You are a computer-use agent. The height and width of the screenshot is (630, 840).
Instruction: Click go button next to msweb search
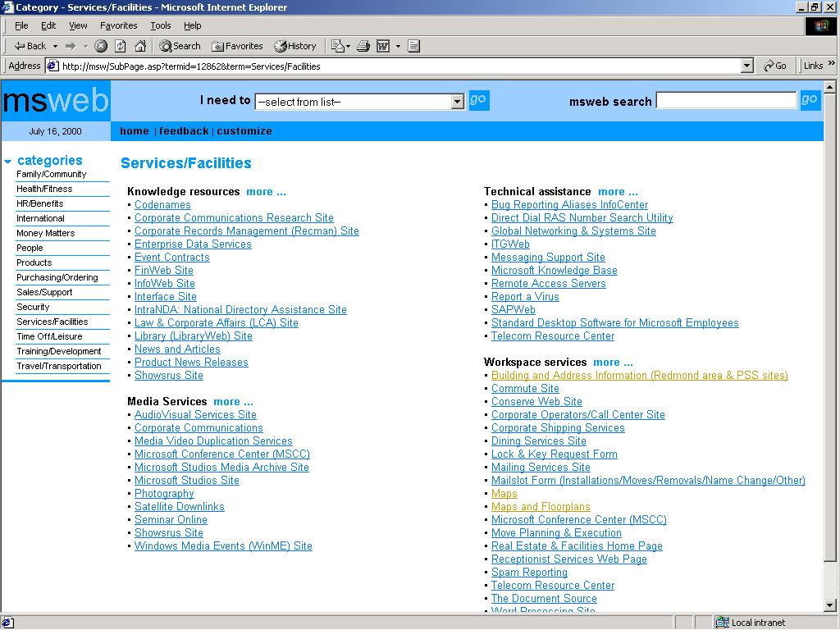pyautogui.click(x=810, y=99)
